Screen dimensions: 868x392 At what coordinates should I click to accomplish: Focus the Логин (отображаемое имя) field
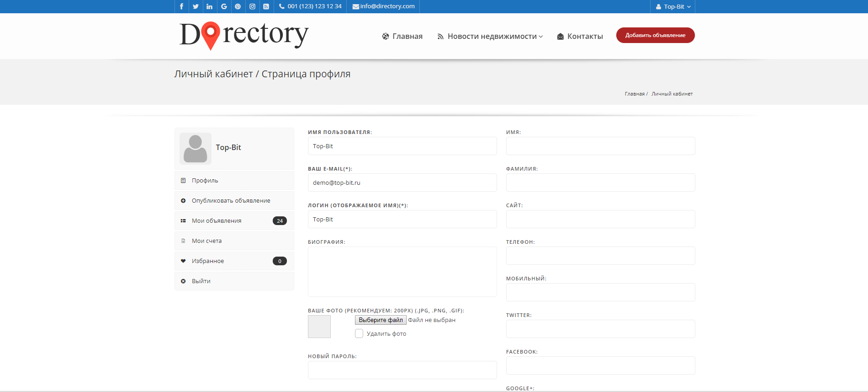(402, 219)
